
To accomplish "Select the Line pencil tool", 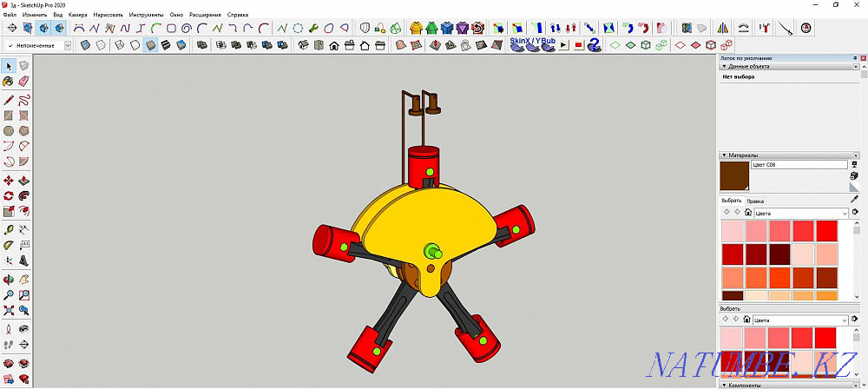I will pyautogui.click(x=9, y=101).
